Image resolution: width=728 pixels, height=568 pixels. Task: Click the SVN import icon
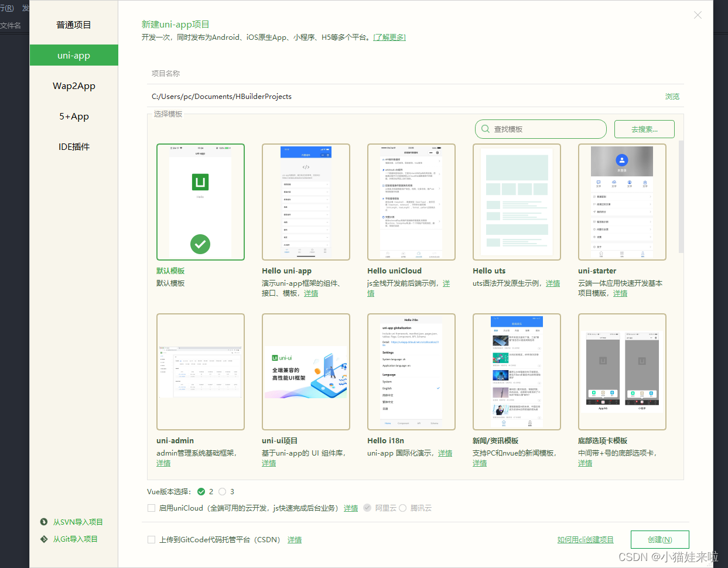tap(44, 522)
